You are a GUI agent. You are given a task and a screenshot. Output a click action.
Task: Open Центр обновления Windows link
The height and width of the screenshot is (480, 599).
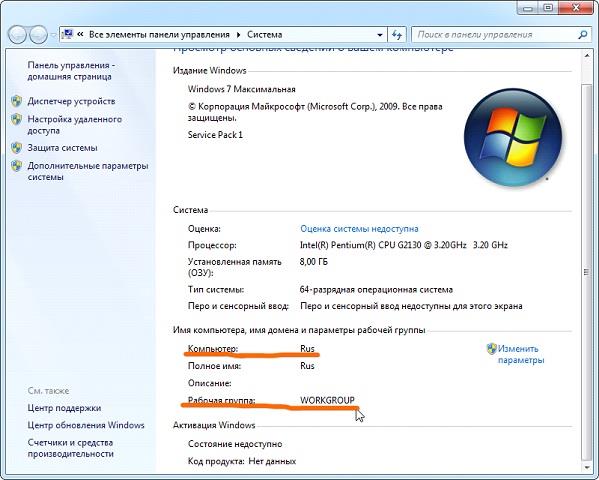(x=86, y=425)
